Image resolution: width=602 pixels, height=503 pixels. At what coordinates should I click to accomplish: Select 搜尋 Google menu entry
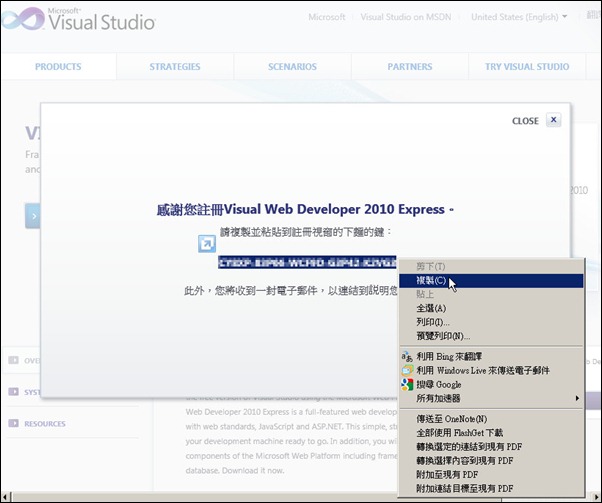pyautogui.click(x=491, y=384)
